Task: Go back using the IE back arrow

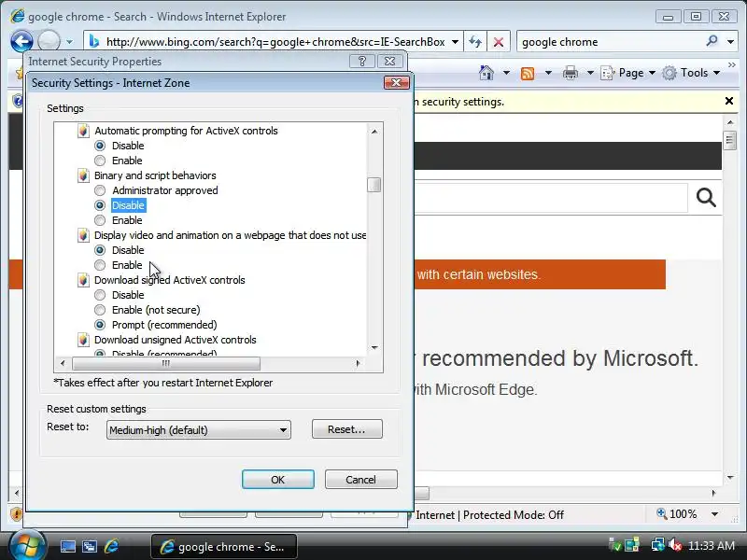Action: pos(21,41)
